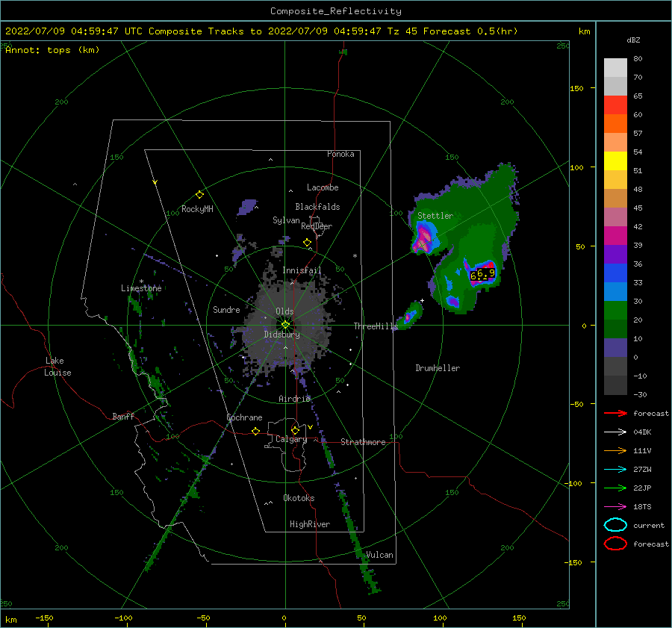
Task: Click the Ponoka city label
Action: [340, 154]
